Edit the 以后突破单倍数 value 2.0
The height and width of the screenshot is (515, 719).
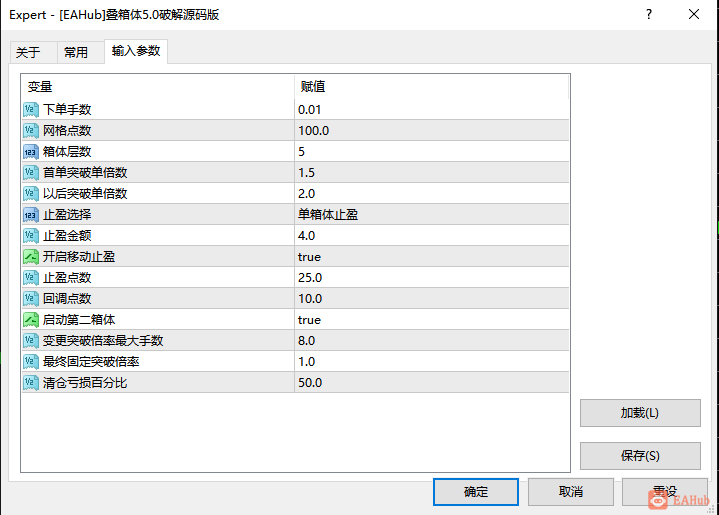pyautogui.click(x=431, y=194)
